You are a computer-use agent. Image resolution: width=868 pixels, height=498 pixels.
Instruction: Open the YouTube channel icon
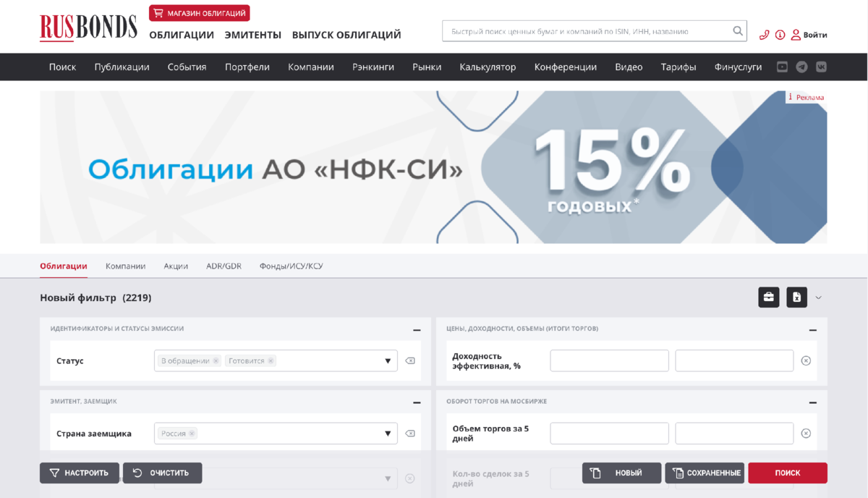click(783, 67)
